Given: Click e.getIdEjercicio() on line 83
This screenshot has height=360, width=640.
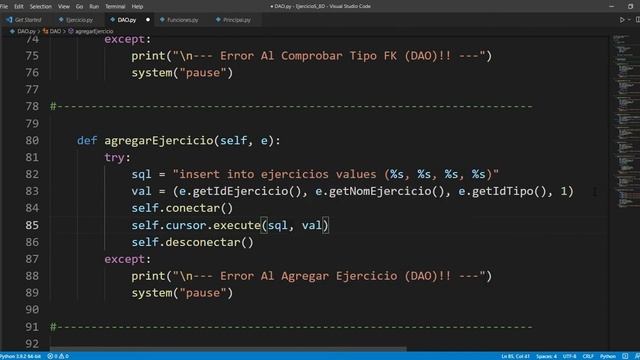Looking at the screenshot, I should point(240,191).
